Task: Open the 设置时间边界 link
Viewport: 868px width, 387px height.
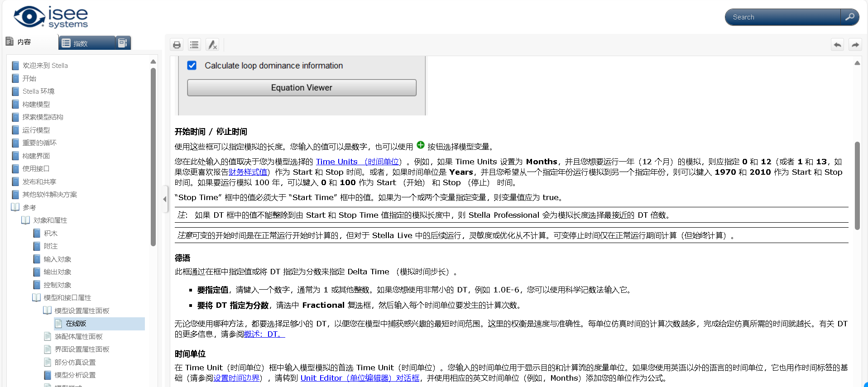Action: pos(236,378)
